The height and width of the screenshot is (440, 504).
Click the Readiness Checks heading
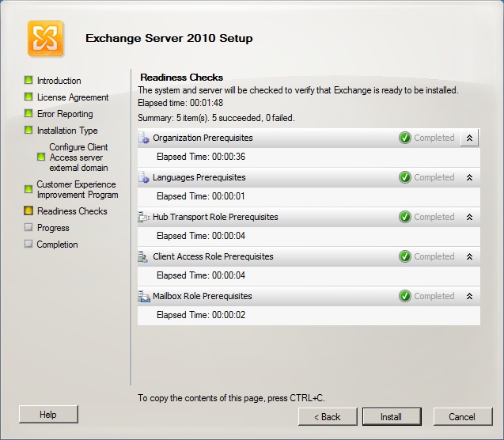pos(182,78)
